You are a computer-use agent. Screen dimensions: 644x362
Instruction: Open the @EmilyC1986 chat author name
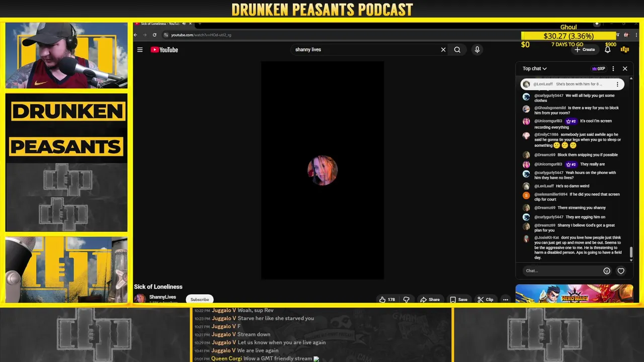pos(546,135)
